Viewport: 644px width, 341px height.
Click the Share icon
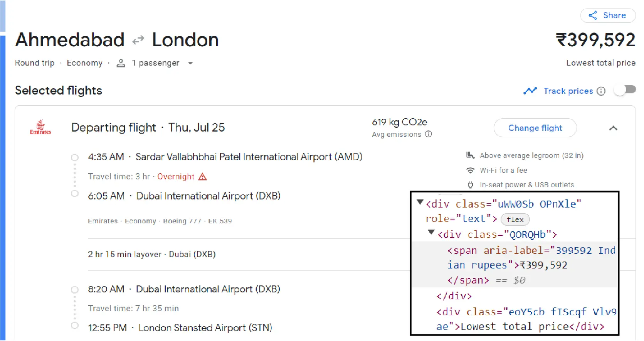pyautogui.click(x=593, y=15)
